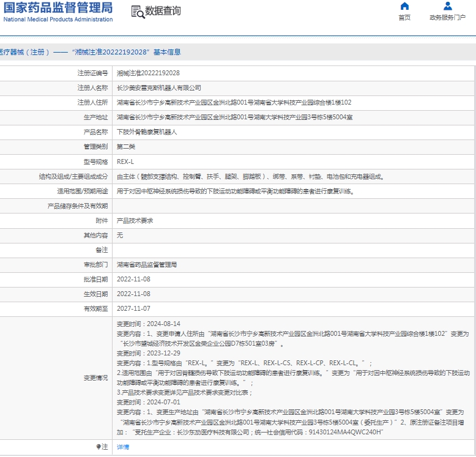Click the 批准日期 value 2022-11-08

tap(133, 279)
